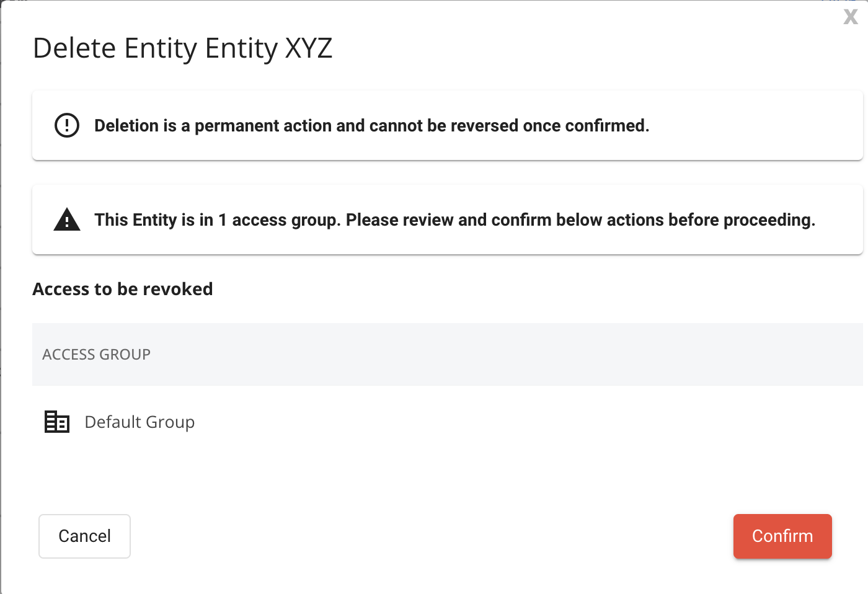This screenshot has width=868, height=594.
Task: Click the 'Access to be revoked' heading
Action: point(123,289)
